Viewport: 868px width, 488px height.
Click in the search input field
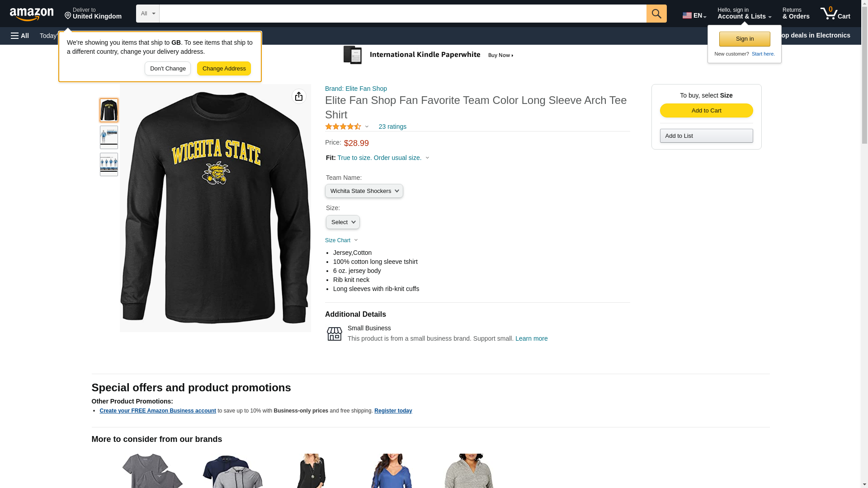(402, 14)
